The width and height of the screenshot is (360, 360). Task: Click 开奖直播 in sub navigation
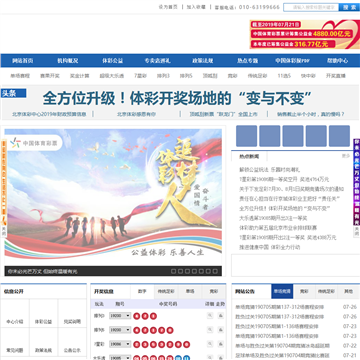click(336, 76)
